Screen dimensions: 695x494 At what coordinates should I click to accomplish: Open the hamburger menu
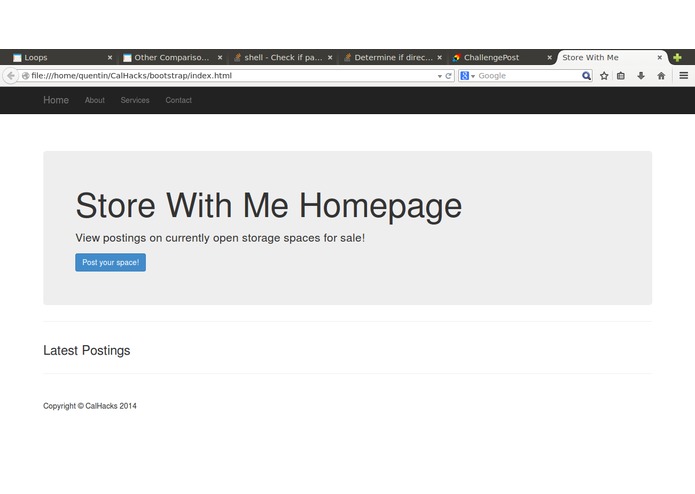coord(683,76)
